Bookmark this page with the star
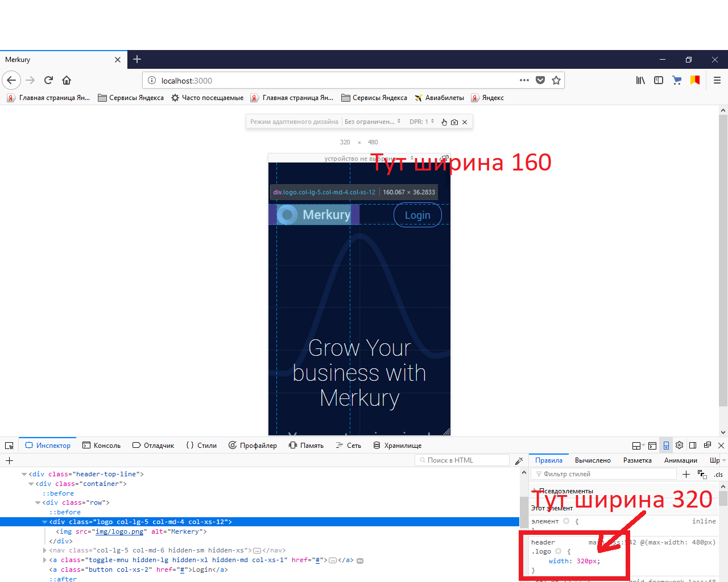The height and width of the screenshot is (582, 728). 556,80
